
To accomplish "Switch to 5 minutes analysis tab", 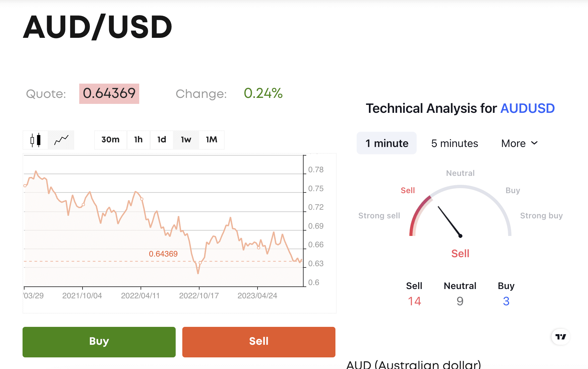I will (454, 143).
